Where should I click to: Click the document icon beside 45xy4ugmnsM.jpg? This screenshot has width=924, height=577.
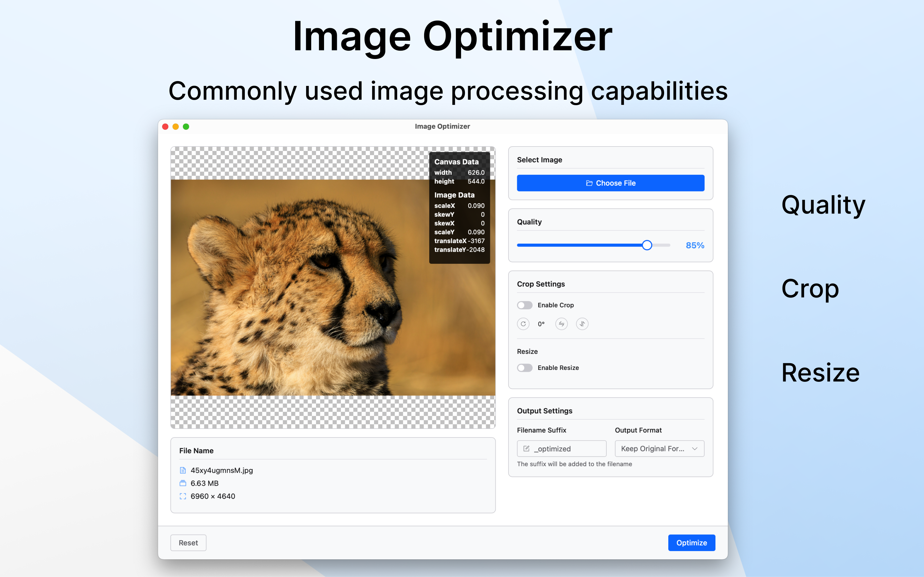[183, 470]
